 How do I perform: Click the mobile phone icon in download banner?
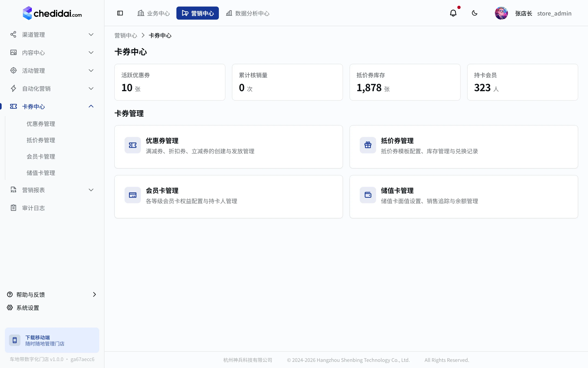tap(14, 340)
